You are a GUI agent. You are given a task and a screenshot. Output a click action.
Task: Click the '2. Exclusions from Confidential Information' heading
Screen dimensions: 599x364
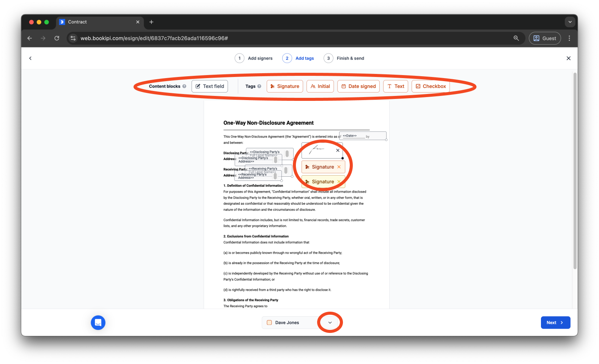click(256, 237)
